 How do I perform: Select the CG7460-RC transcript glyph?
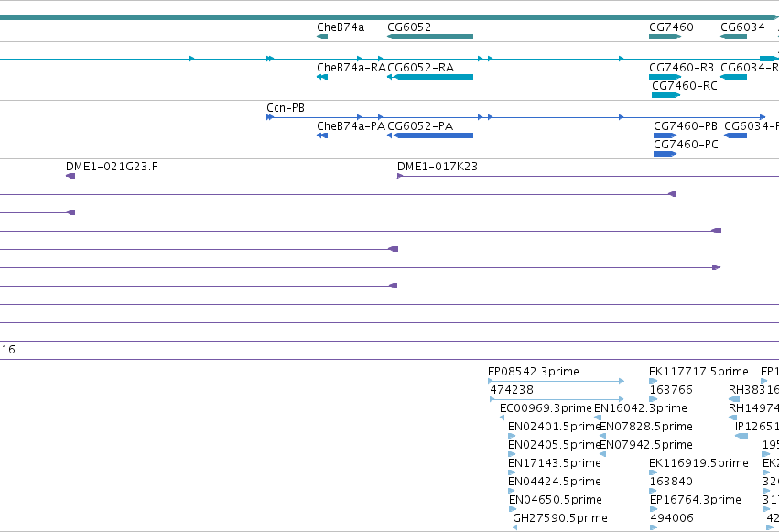pos(665,95)
